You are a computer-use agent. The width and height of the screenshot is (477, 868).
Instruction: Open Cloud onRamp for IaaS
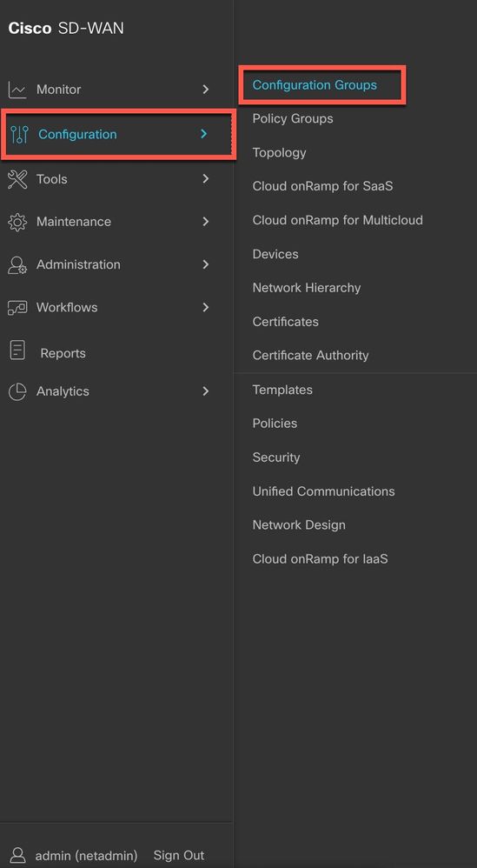pos(320,559)
